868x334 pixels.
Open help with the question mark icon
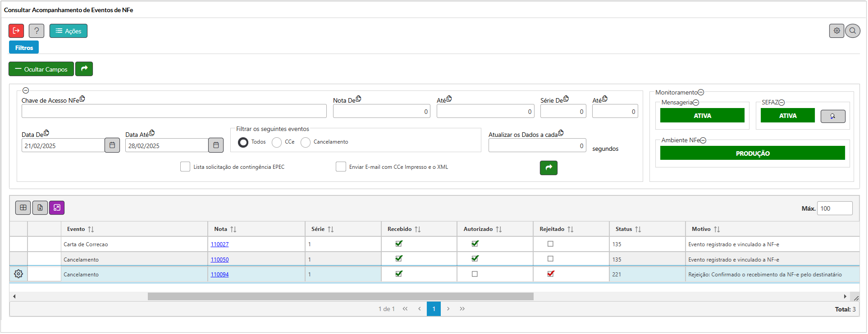[37, 31]
